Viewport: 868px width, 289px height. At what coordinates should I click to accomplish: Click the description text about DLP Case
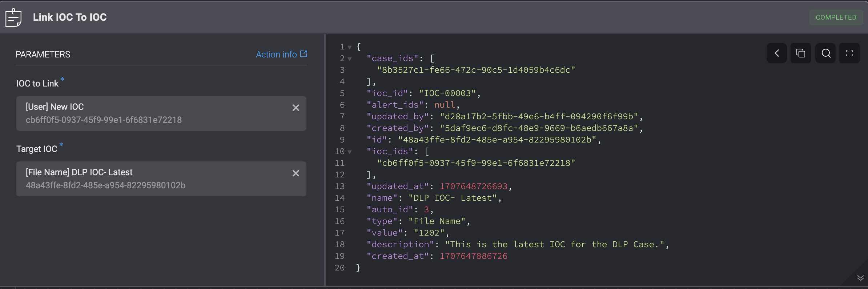(555, 244)
